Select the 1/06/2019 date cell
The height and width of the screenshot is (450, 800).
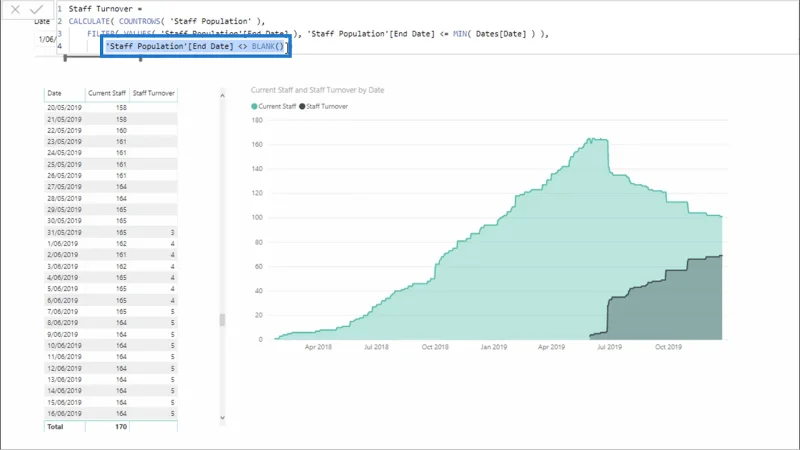click(x=63, y=243)
